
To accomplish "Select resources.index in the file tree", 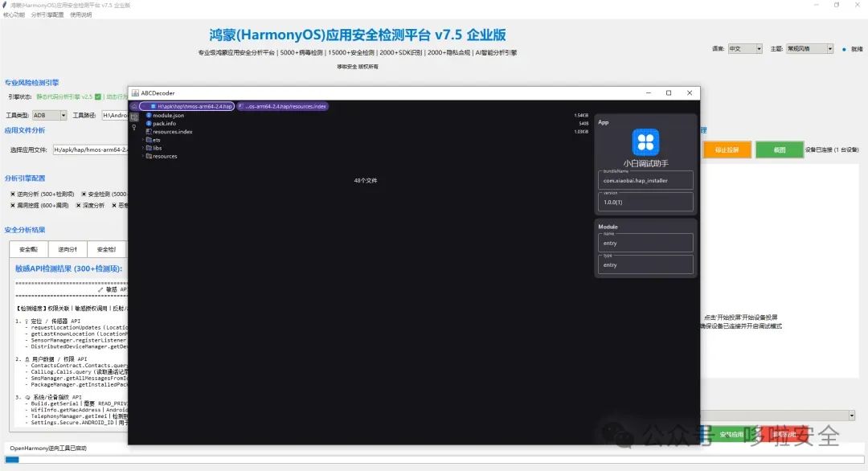I will tap(173, 132).
